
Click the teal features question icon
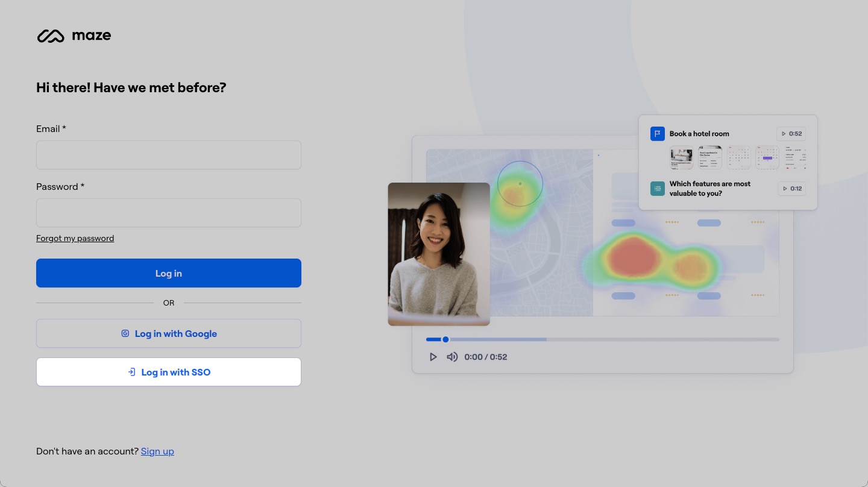pos(658,189)
